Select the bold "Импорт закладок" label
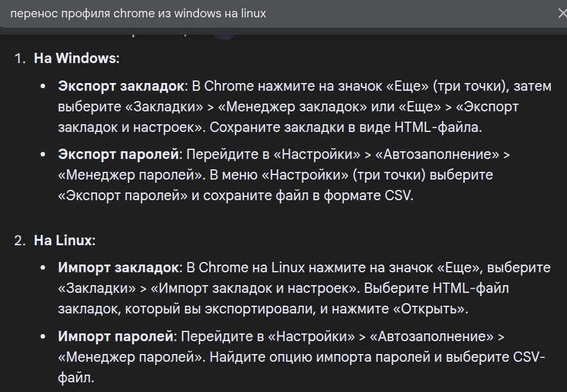 click(x=117, y=267)
